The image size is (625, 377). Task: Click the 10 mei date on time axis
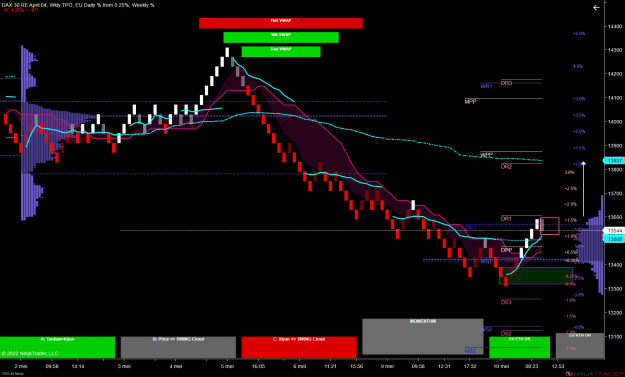pos(500,366)
